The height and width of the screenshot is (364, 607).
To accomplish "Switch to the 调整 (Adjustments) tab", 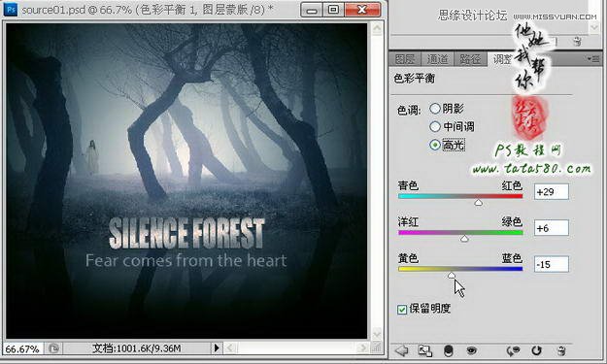I will [502, 59].
